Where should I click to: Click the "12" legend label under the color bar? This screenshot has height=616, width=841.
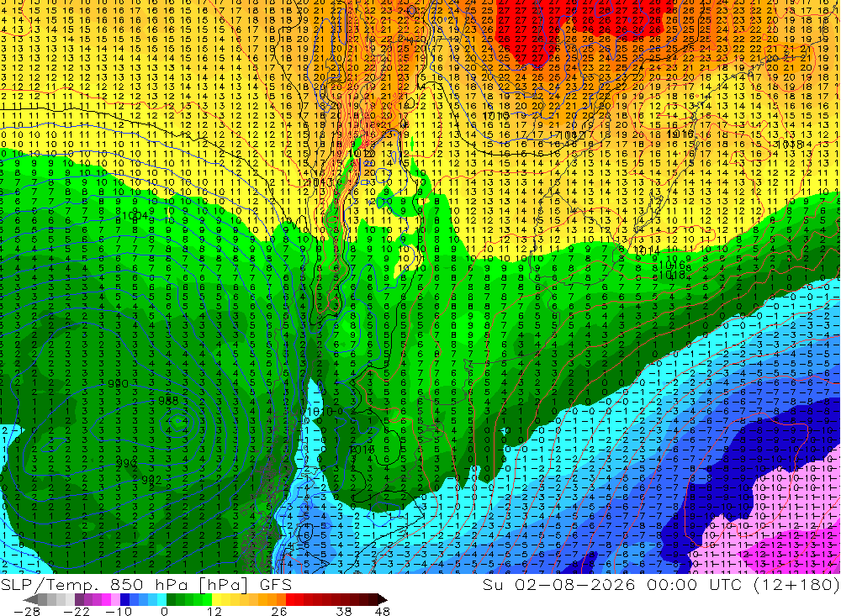[214, 612]
